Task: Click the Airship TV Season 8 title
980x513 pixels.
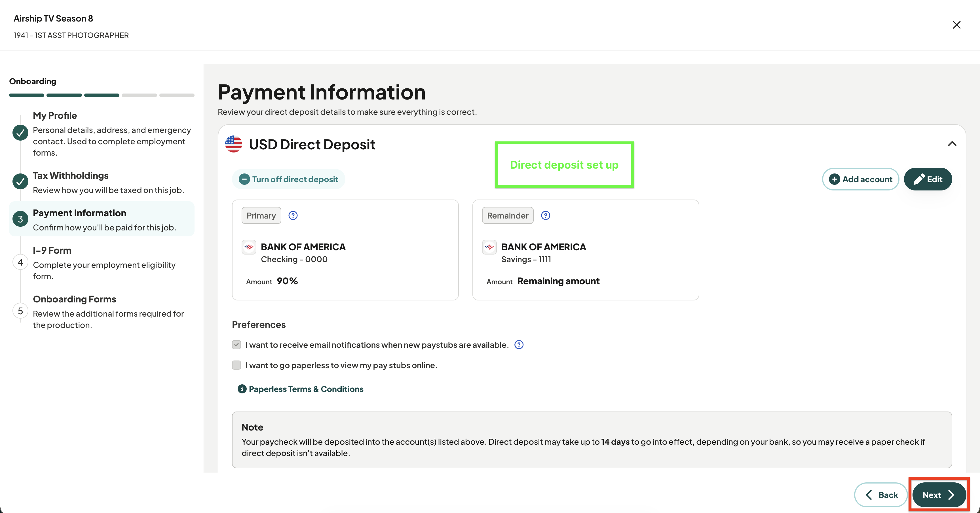Action: [53, 19]
